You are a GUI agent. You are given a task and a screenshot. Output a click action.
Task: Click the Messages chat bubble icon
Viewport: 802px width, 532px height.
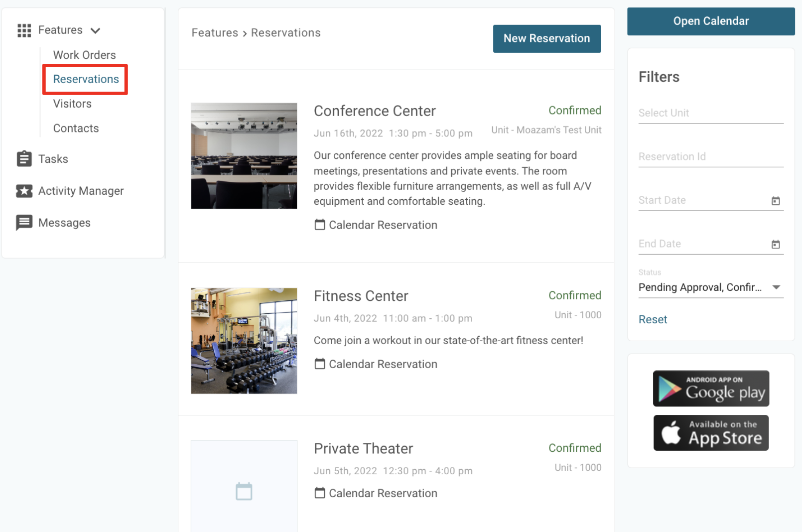click(x=24, y=223)
